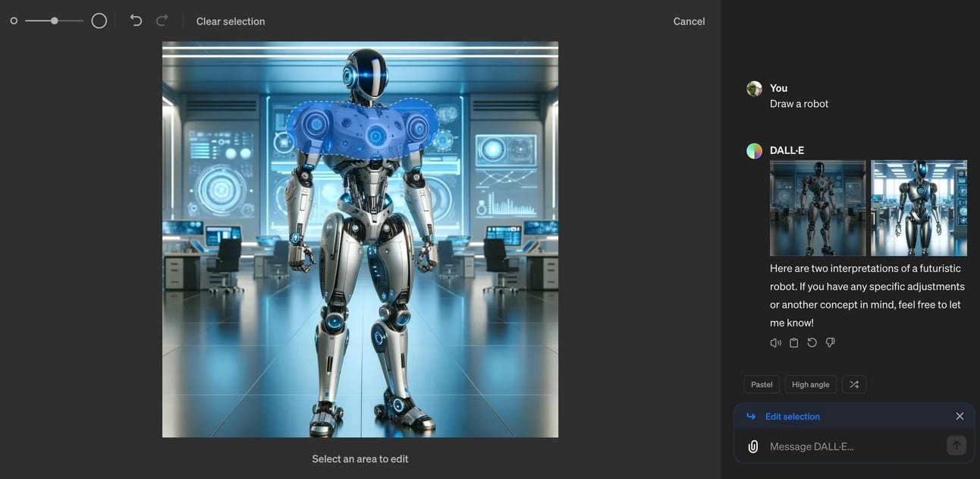Click the undo arrow icon
Image resolution: width=980 pixels, height=479 pixels.
coord(136,20)
